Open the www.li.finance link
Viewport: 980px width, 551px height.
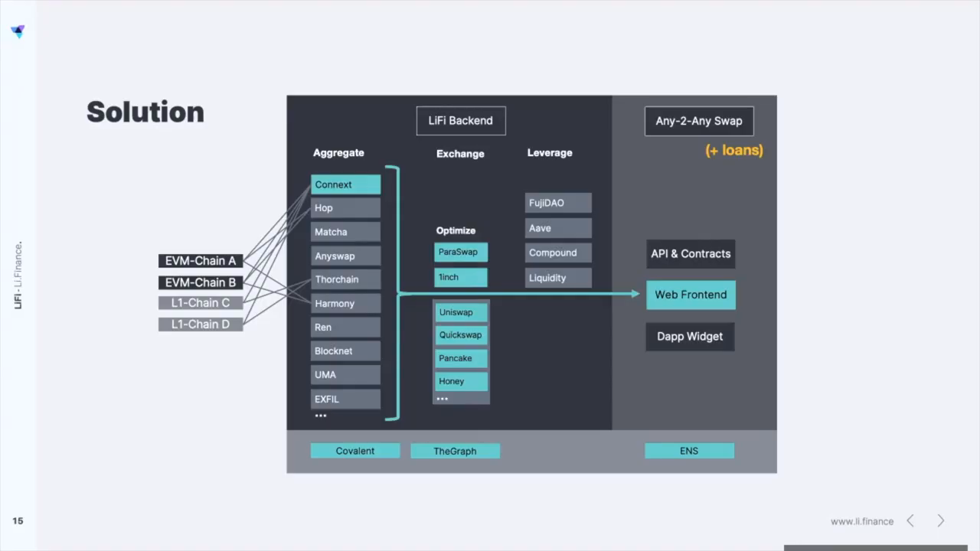click(x=862, y=521)
